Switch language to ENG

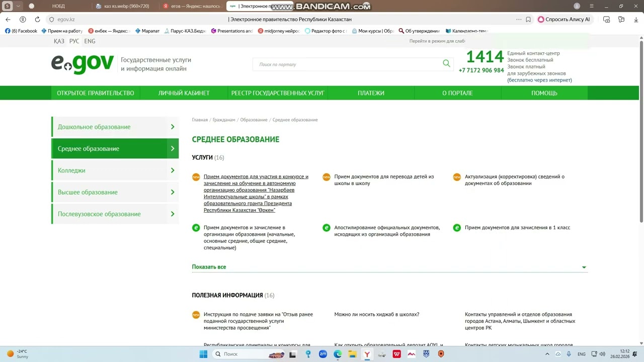coord(90,41)
